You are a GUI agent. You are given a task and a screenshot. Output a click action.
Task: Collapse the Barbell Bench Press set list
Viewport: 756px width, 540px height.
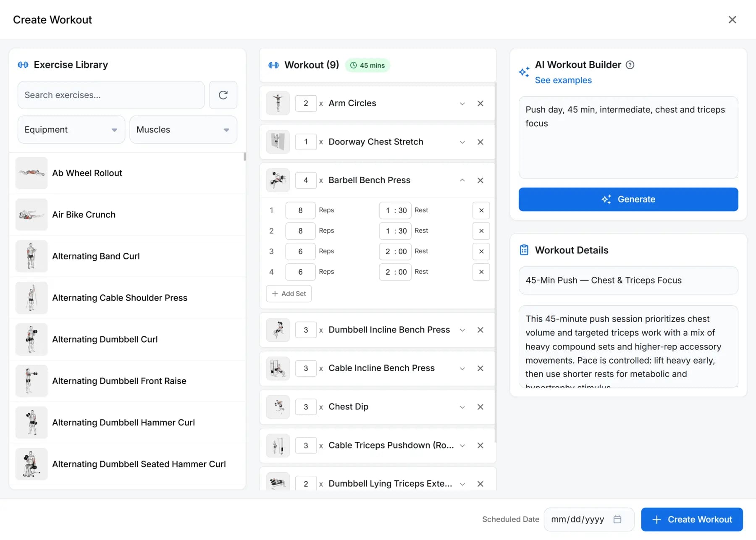pyautogui.click(x=462, y=180)
